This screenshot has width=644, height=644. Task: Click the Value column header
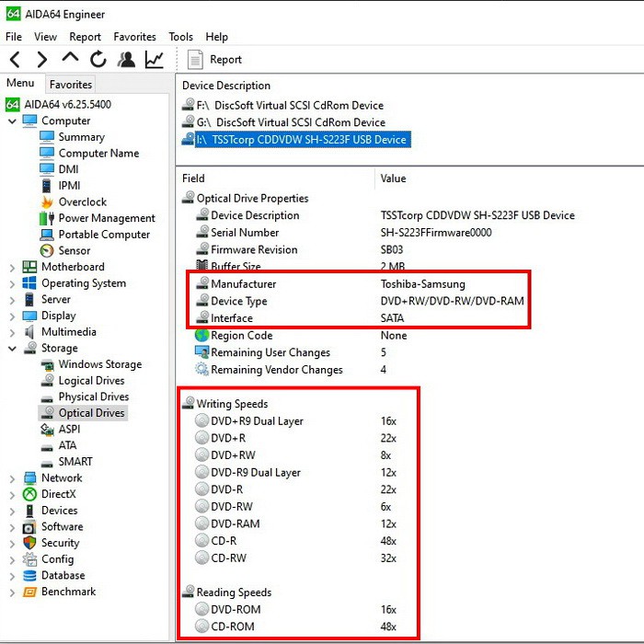coord(393,178)
